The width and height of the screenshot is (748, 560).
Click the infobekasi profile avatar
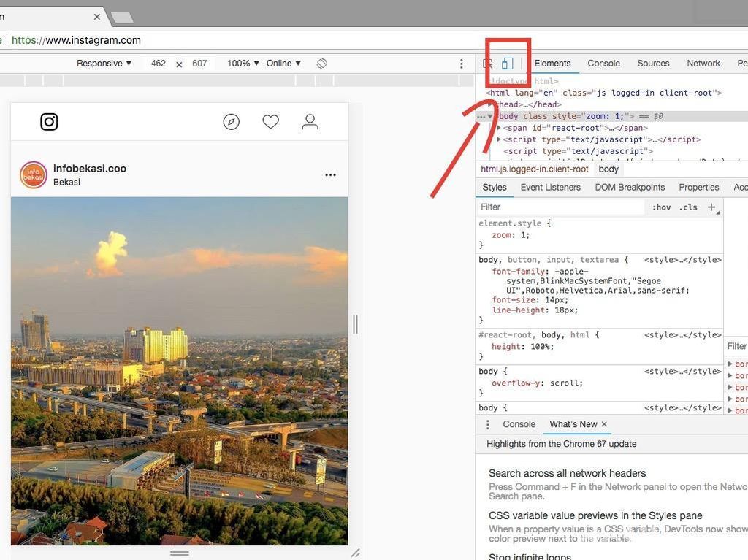pyautogui.click(x=34, y=174)
